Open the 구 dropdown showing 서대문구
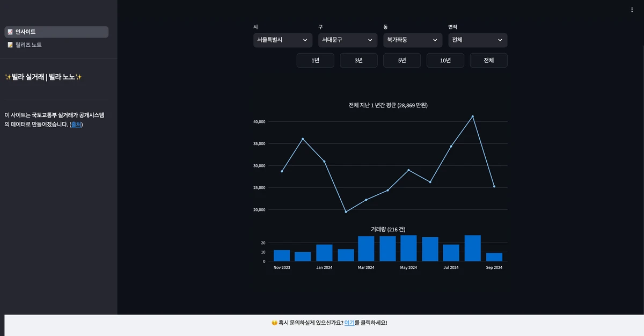 point(348,40)
